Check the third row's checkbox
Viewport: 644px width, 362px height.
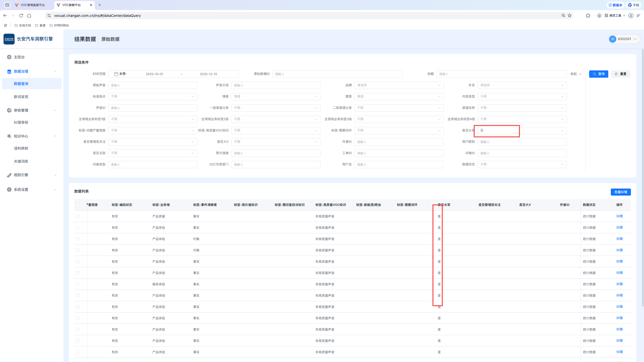(x=77, y=239)
